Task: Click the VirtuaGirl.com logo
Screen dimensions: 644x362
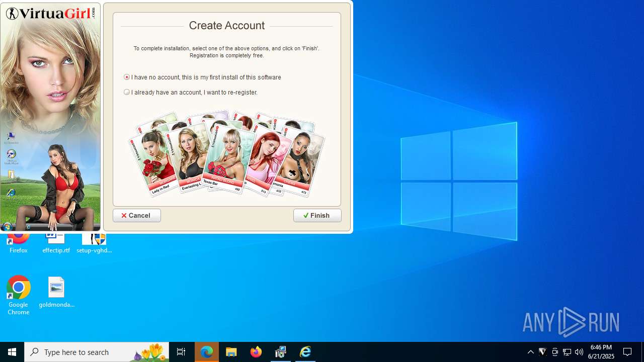Action: click(50, 13)
